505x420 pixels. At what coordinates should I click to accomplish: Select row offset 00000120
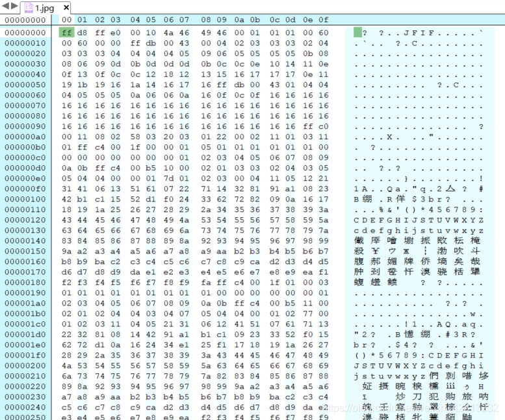point(25,220)
